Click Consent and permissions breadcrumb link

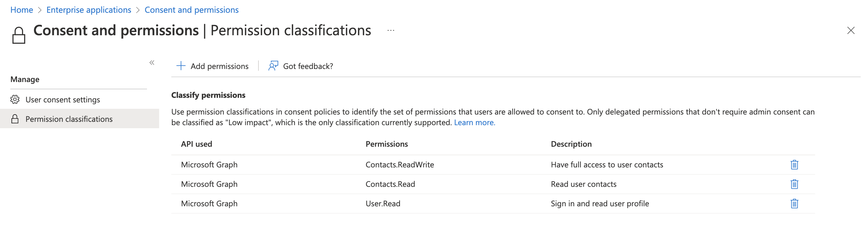point(191,10)
